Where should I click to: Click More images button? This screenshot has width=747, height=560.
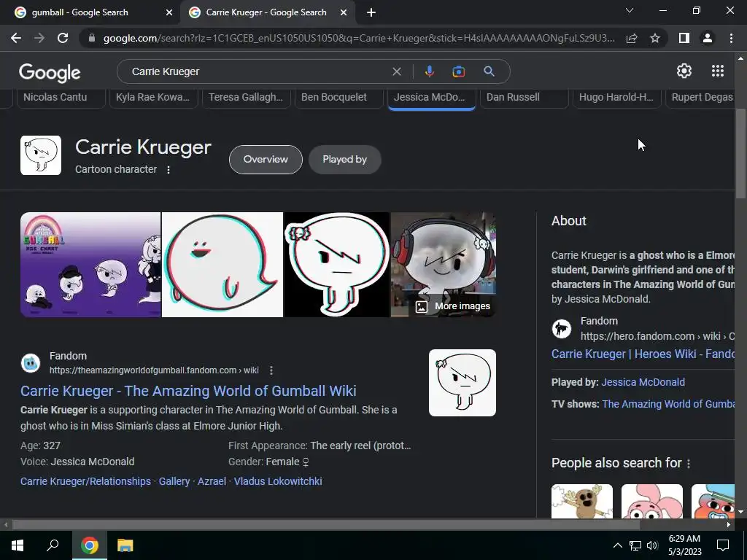click(x=452, y=306)
